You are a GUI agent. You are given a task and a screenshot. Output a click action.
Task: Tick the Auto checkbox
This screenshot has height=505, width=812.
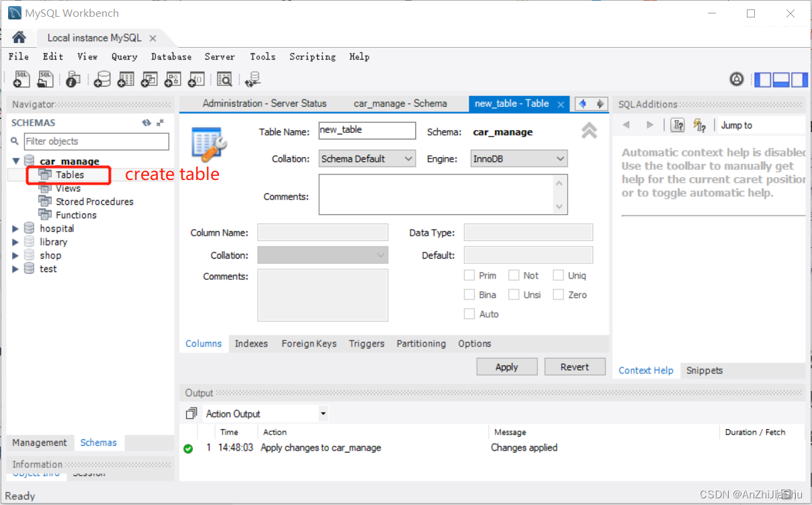469,314
